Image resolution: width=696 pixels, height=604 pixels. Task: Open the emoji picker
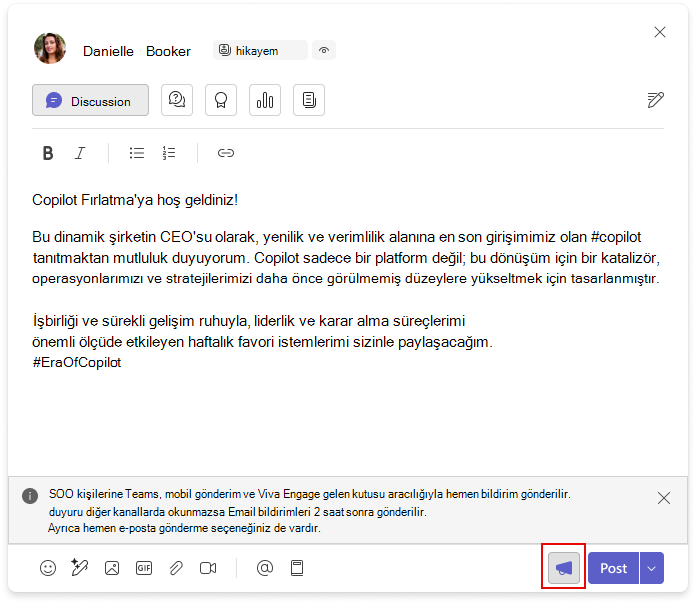[48, 568]
